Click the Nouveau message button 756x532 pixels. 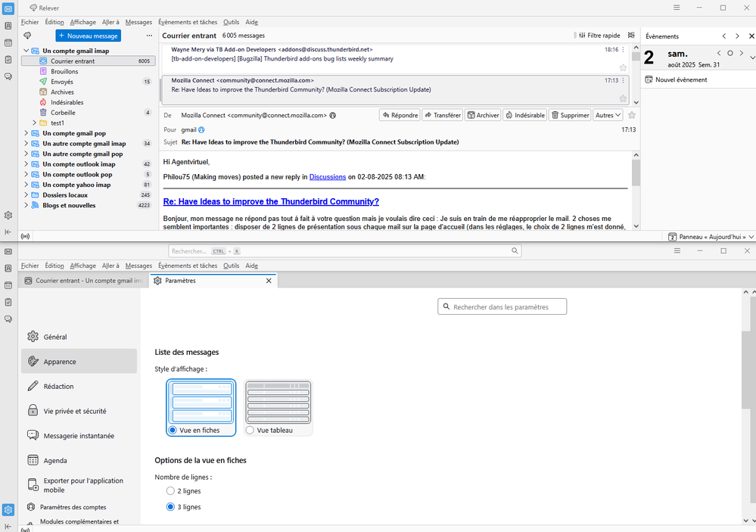point(88,36)
